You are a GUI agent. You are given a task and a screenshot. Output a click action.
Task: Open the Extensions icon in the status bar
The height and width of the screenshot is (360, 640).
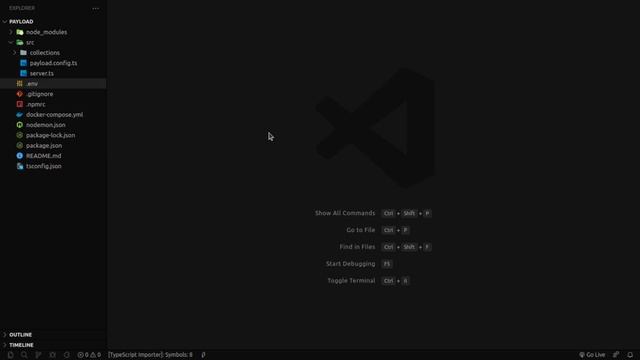(x=67, y=355)
